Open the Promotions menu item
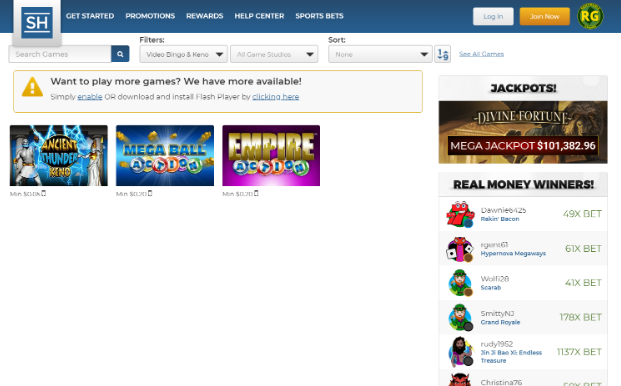This screenshot has width=621, height=386. coord(150,16)
